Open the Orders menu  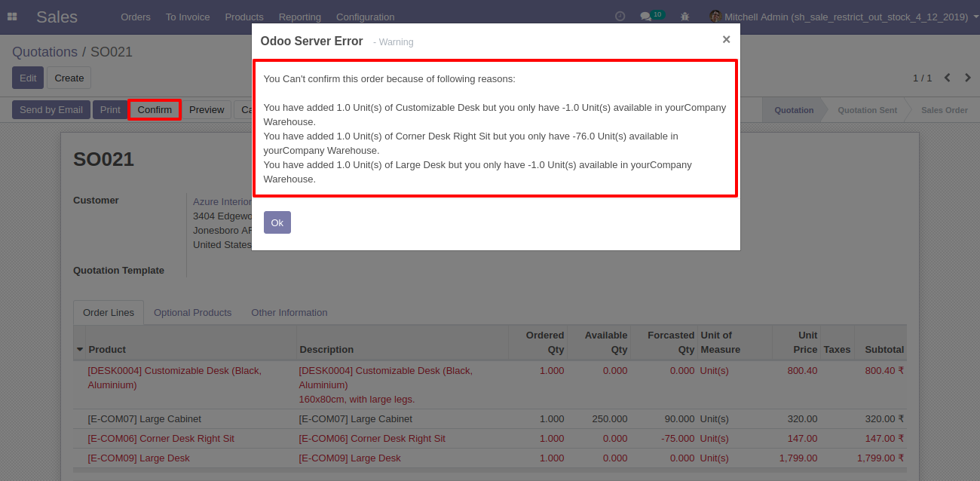[136, 17]
